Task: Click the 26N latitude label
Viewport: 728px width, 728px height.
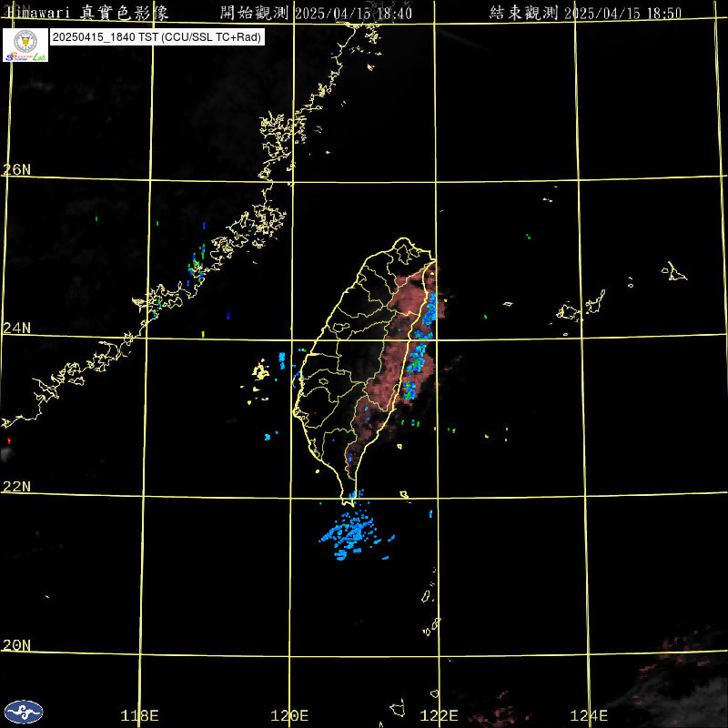Action: tap(16, 170)
